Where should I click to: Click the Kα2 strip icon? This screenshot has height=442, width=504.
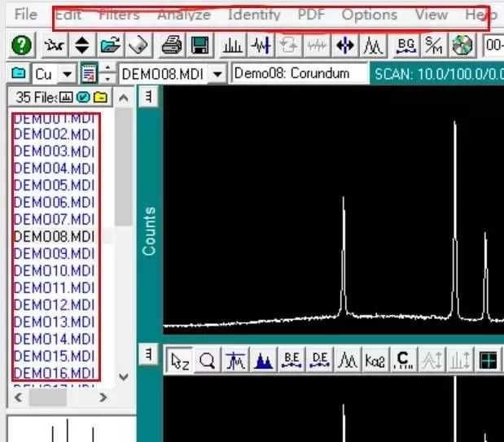coord(375,361)
